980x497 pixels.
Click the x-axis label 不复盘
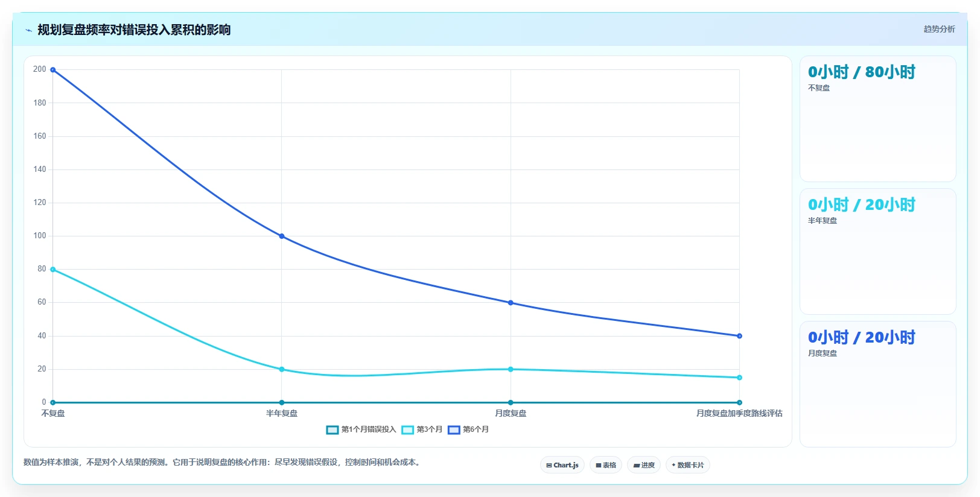[x=53, y=413]
